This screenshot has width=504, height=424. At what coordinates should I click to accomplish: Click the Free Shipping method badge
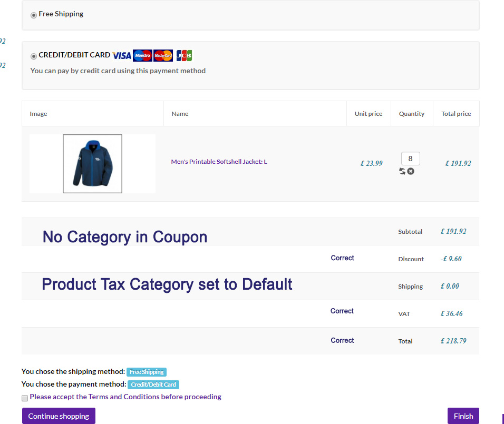[x=146, y=372]
